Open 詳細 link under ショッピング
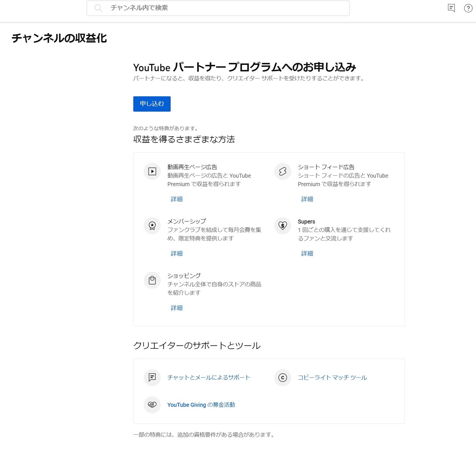This screenshot has width=476, height=451. coord(177,308)
